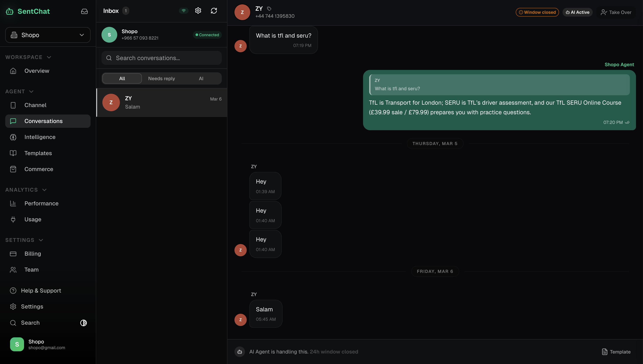Select the Templates section
The width and height of the screenshot is (643, 364).
point(38,153)
